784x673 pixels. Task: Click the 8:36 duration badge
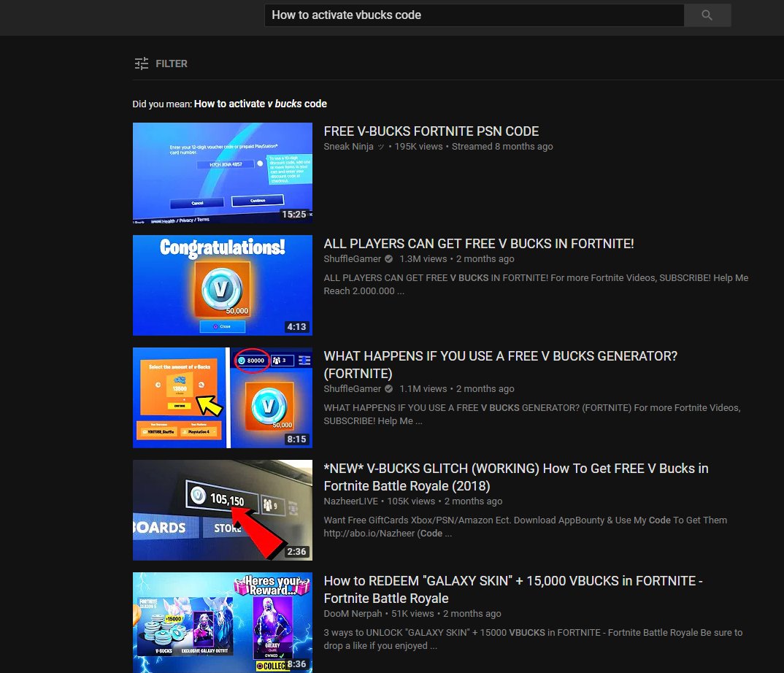[296, 664]
